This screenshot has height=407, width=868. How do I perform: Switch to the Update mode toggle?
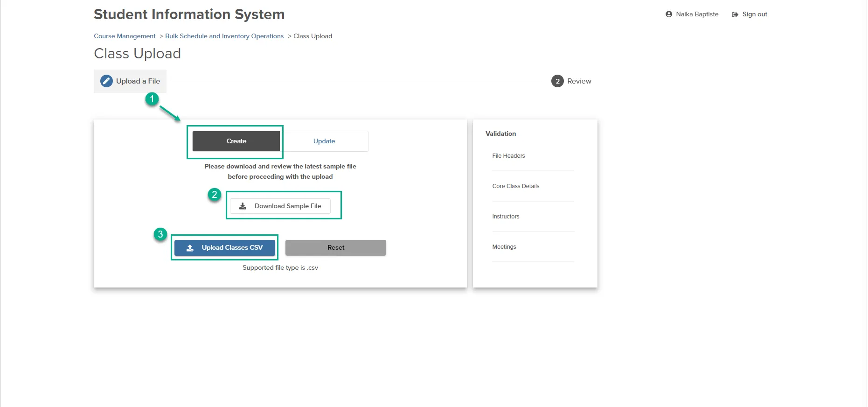(324, 141)
